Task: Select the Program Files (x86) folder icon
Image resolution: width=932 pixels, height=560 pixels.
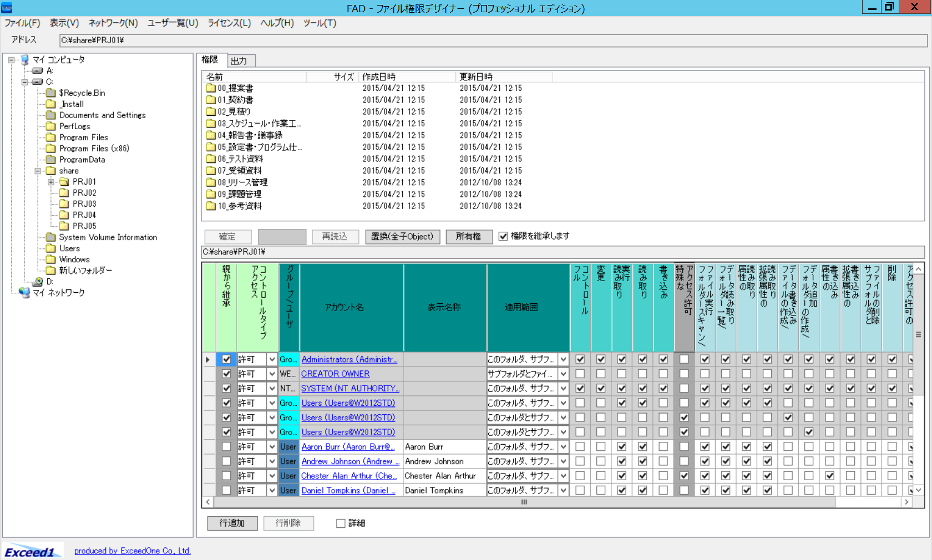Action: click(x=51, y=148)
